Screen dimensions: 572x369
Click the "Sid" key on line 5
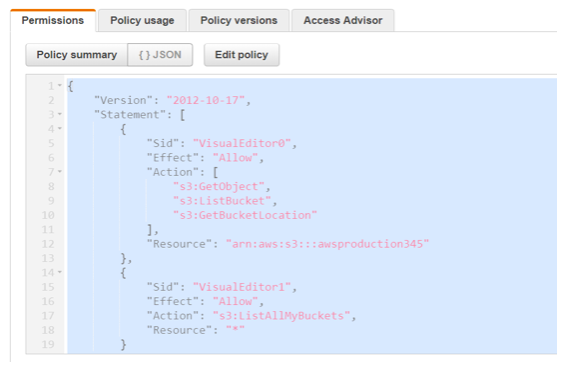pyautogui.click(x=163, y=143)
